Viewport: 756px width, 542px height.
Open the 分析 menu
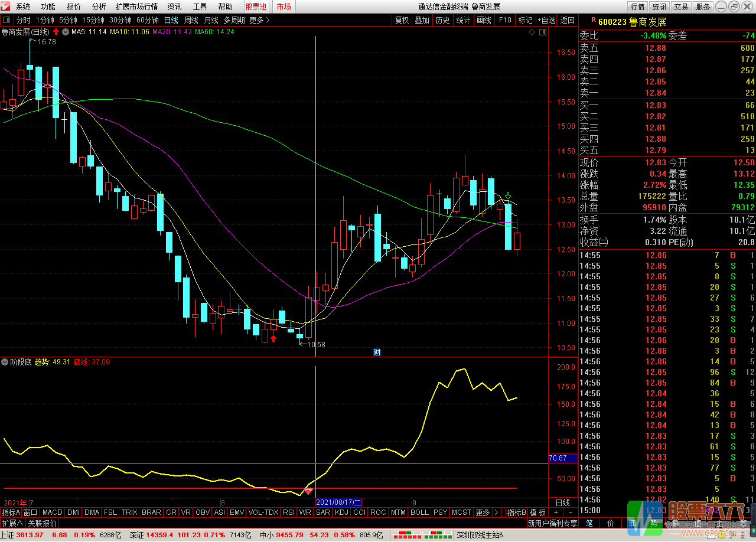click(x=99, y=6)
